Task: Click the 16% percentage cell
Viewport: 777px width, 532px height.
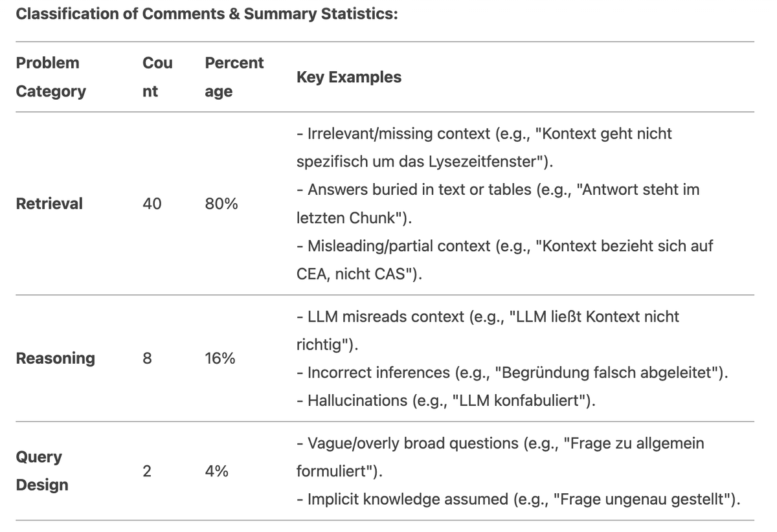Action: tap(220, 358)
